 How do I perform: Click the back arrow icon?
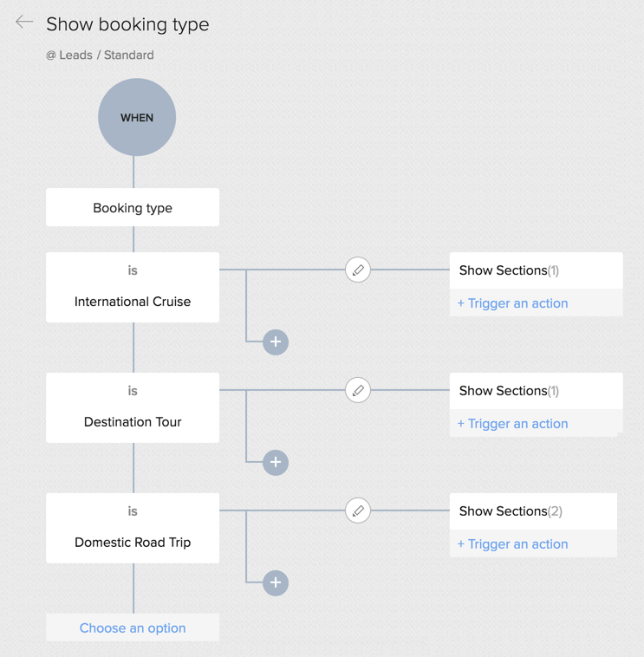(x=24, y=23)
